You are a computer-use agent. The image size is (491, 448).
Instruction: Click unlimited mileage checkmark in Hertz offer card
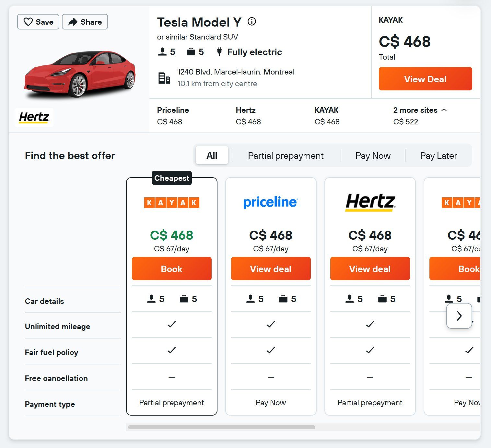click(x=370, y=324)
